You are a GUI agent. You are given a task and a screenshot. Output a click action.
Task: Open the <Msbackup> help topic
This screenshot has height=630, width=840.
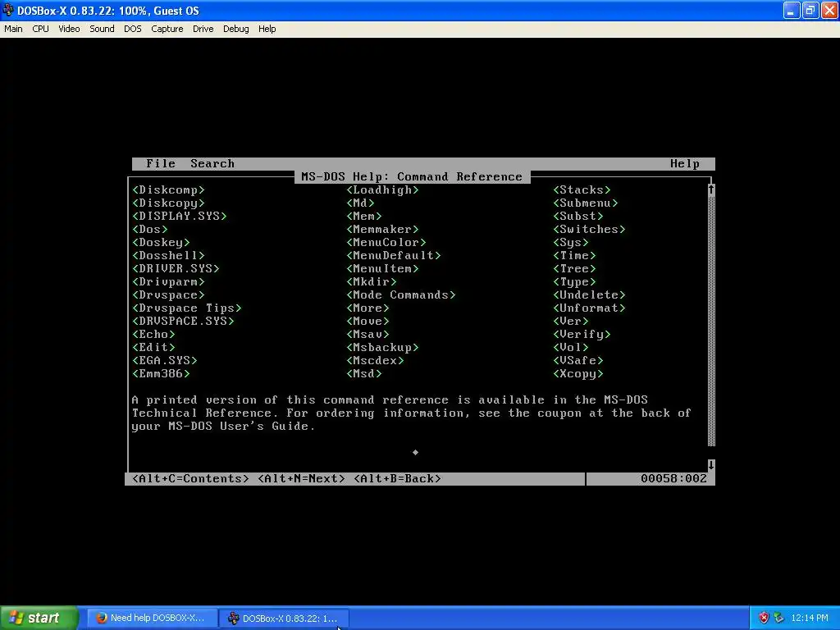click(x=382, y=347)
